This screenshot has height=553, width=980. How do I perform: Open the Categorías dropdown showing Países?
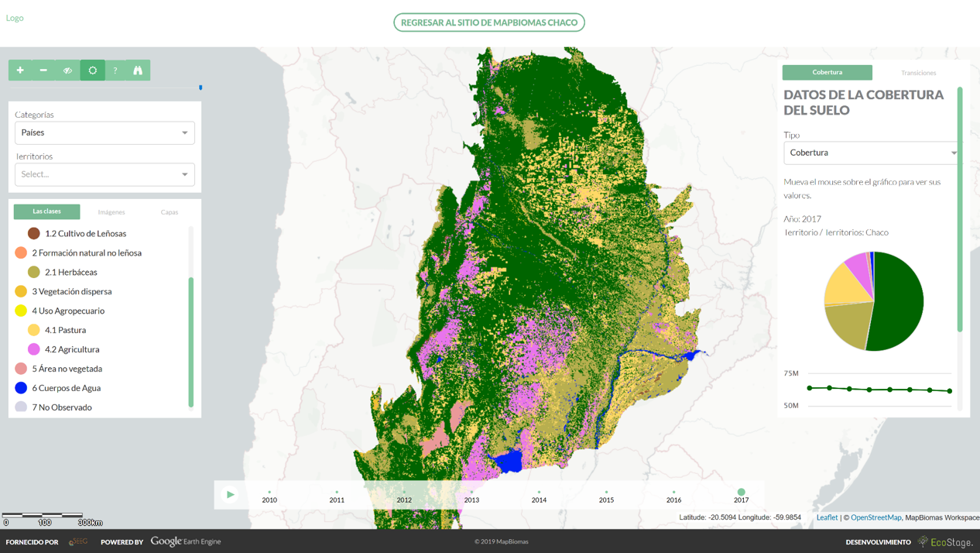click(x=105, y=132)
